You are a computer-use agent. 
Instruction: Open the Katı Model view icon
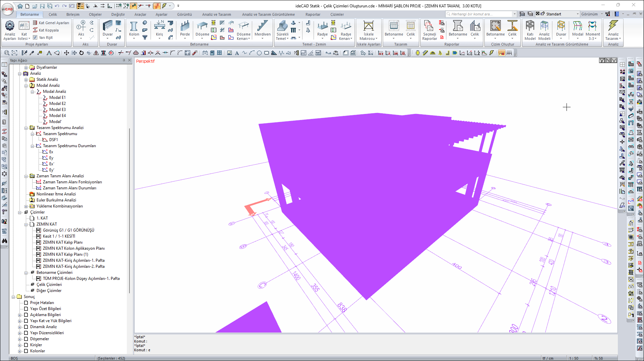tap(530, 26)
